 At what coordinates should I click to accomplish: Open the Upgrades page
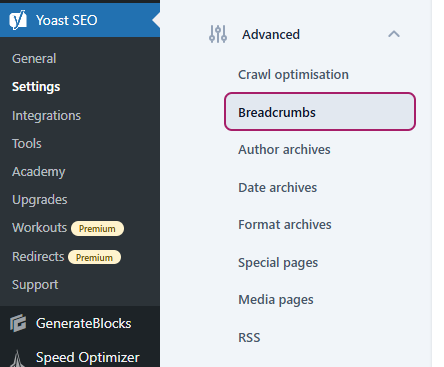tap(40, 200)
